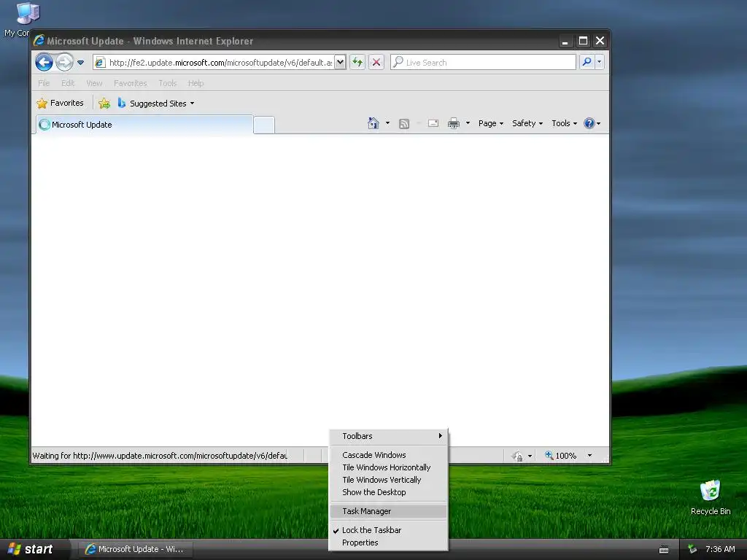Viewport: 747px width, 560px height.
Task: Expand the Print options dropdown arrow
Action: 468,123
